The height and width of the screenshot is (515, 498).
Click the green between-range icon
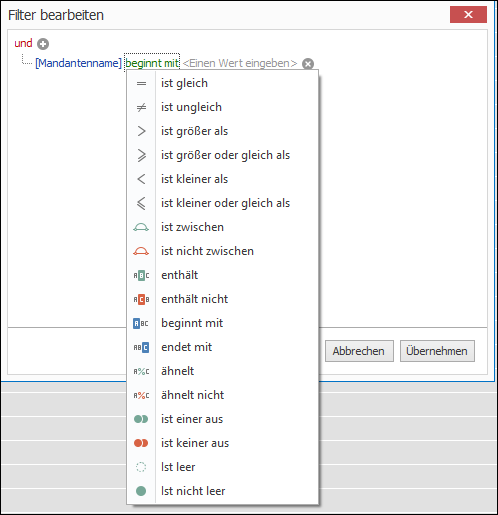(x=141, y=227)
